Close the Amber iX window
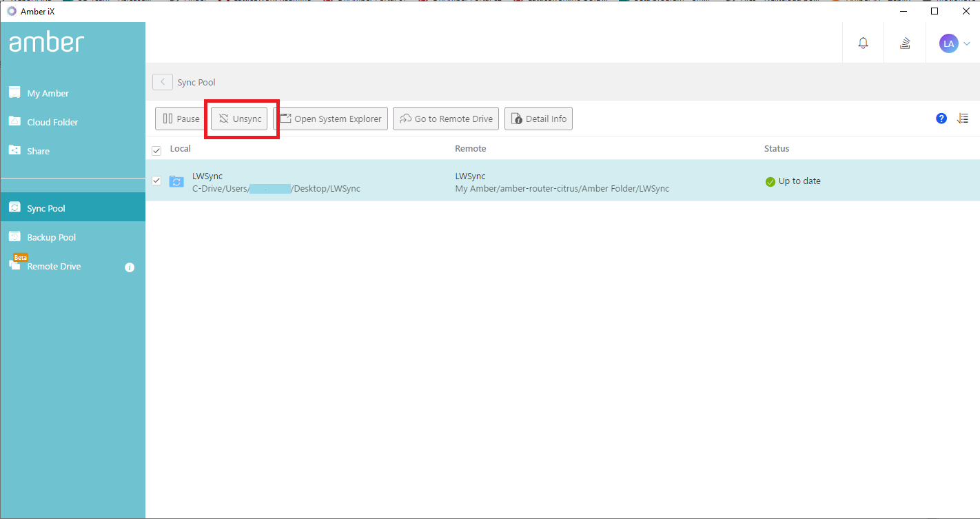980x519 pixels. pos(966,11)
